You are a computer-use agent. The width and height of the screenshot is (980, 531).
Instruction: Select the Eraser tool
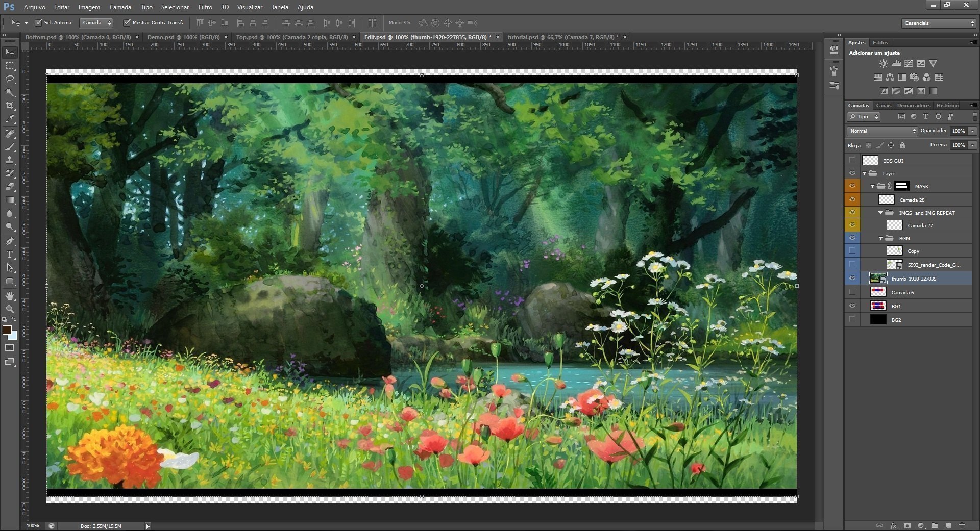click(10, 187)
